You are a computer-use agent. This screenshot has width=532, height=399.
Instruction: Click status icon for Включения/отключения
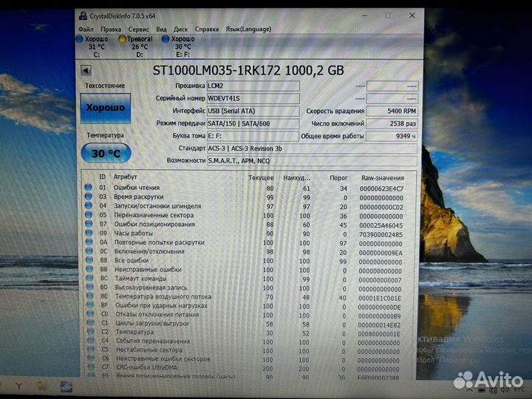[x=89, y=251]
